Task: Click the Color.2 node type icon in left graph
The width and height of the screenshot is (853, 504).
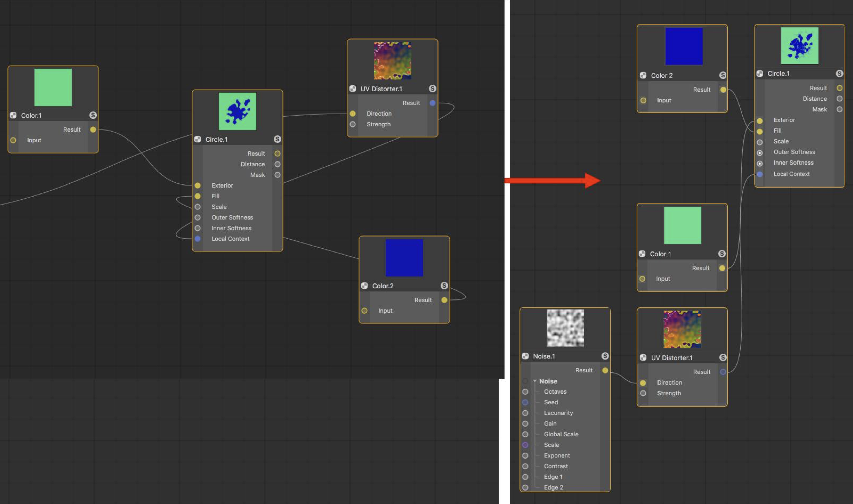Action: click(364, 286)
